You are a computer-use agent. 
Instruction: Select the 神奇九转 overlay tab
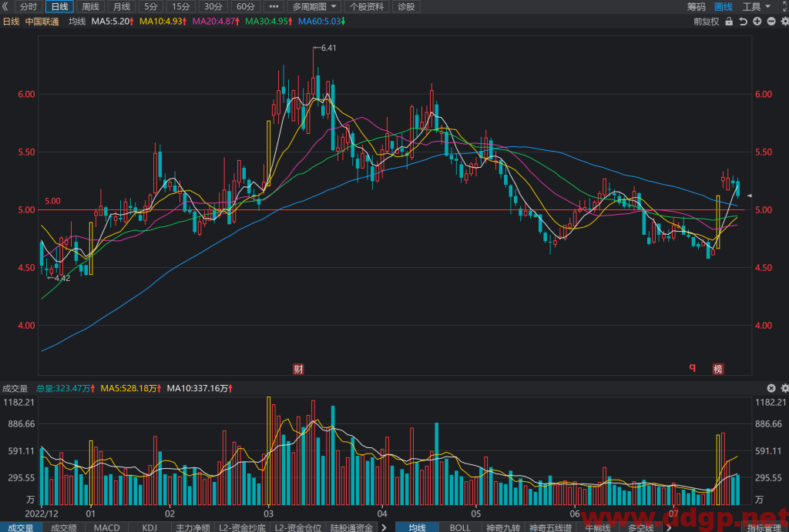(x=503, y=527)
